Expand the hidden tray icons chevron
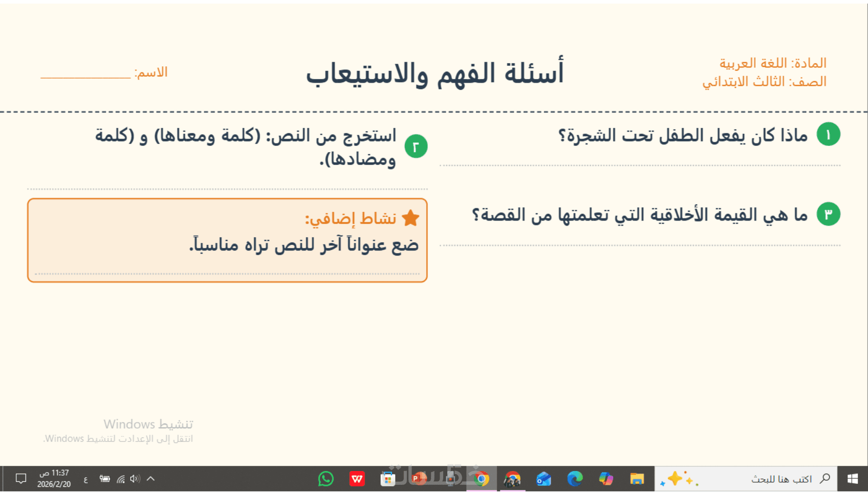The image size is (868, 495). pyautogui.click(x=151, y=479)
